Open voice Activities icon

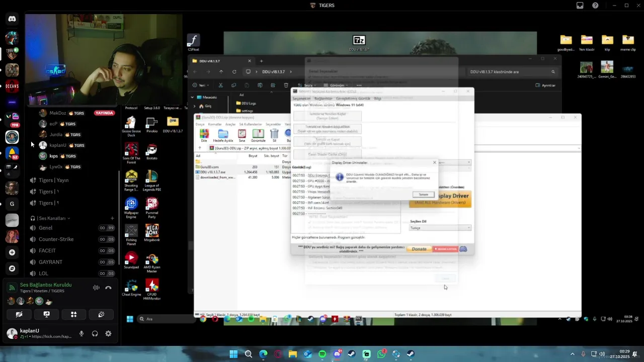point(73,314)
